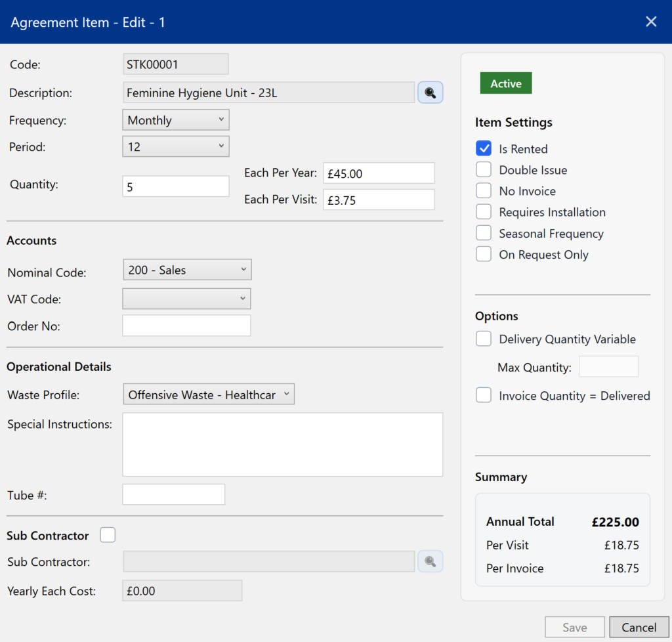Expand the Waste Profile dropdown
The height and width of the screenshot is (642, 672).
[x=209, y=395]
